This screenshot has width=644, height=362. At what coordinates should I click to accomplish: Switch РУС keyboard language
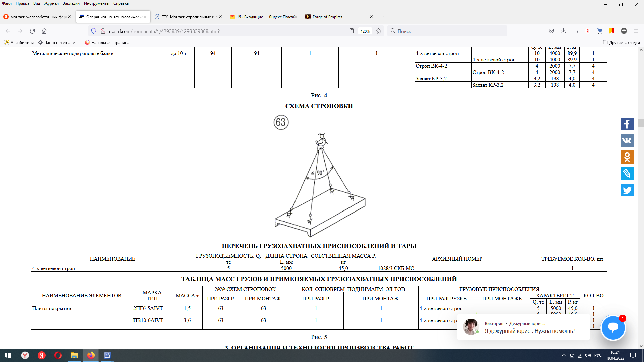598,355
